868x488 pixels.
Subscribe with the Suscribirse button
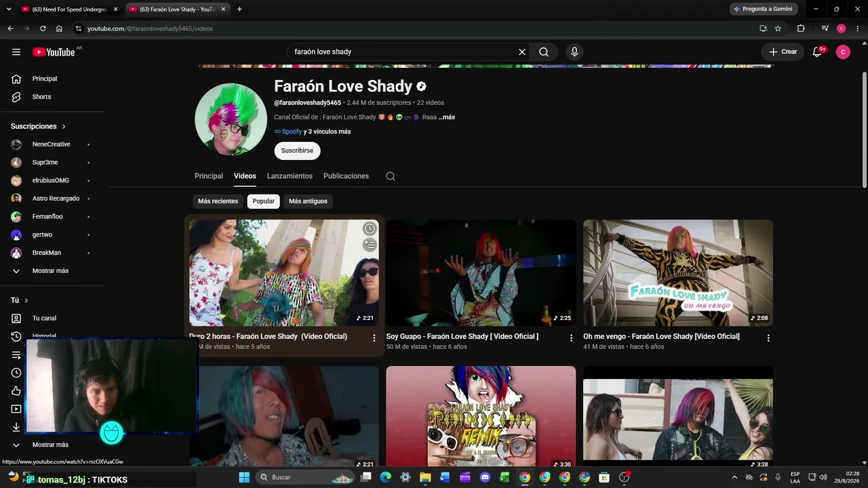297,150
